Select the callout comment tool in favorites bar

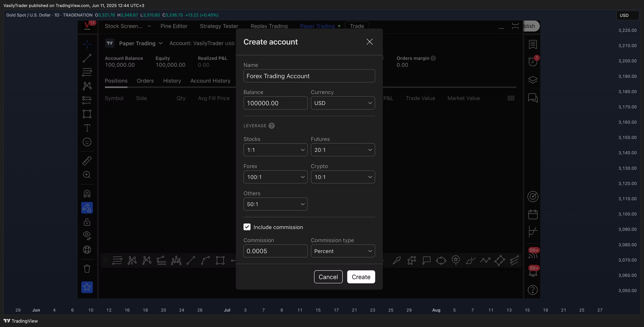tap(426, 260)
